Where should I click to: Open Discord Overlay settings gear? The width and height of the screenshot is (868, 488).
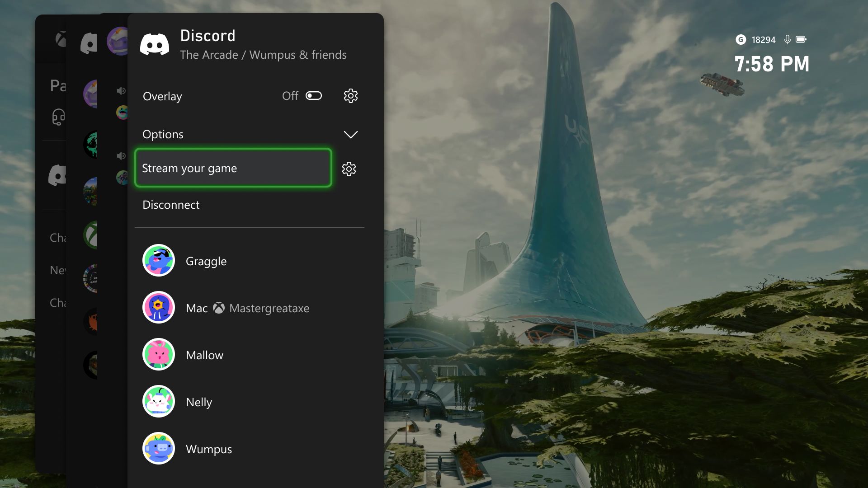(x=350, y=96)
